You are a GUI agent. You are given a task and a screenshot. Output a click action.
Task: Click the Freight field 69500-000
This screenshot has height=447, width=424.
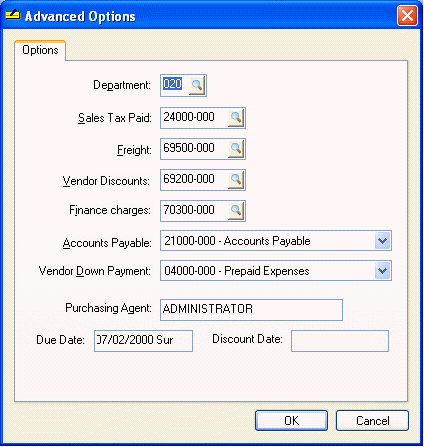(194, 149)
